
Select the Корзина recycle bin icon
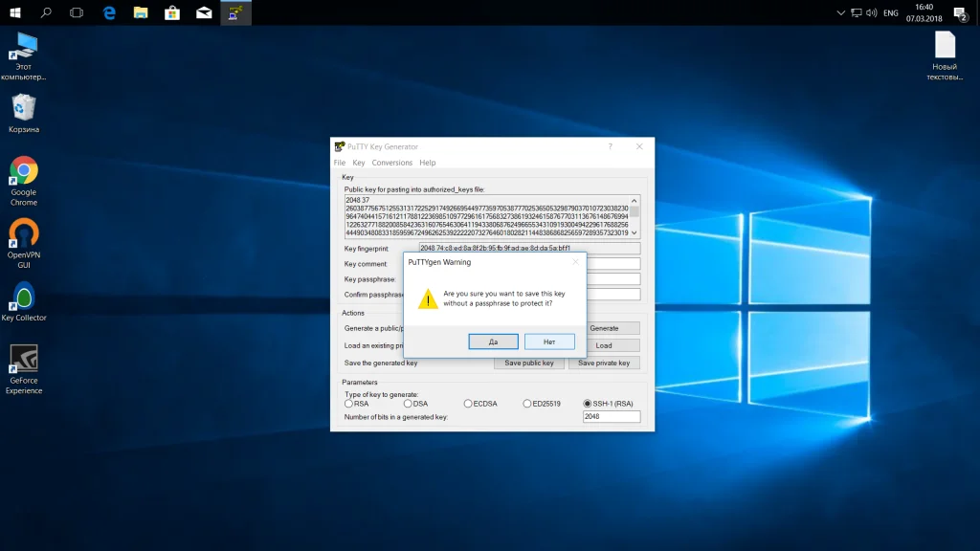click(24, 113)
